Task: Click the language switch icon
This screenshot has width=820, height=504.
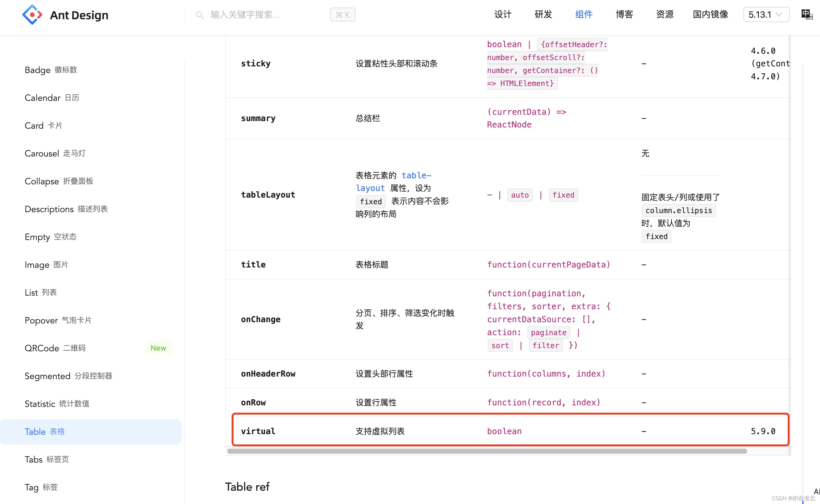Action: click(x=806, y=15)
